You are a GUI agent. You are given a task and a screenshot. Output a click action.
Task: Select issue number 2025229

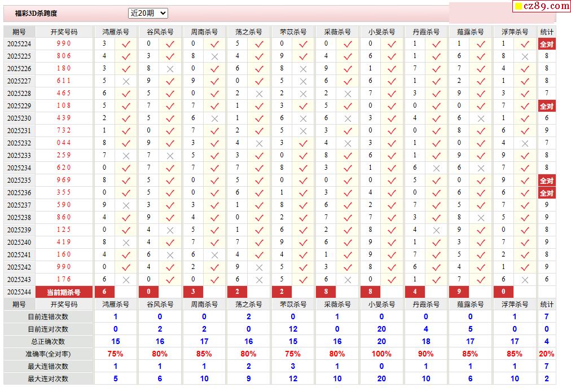[x=19, y=106]
